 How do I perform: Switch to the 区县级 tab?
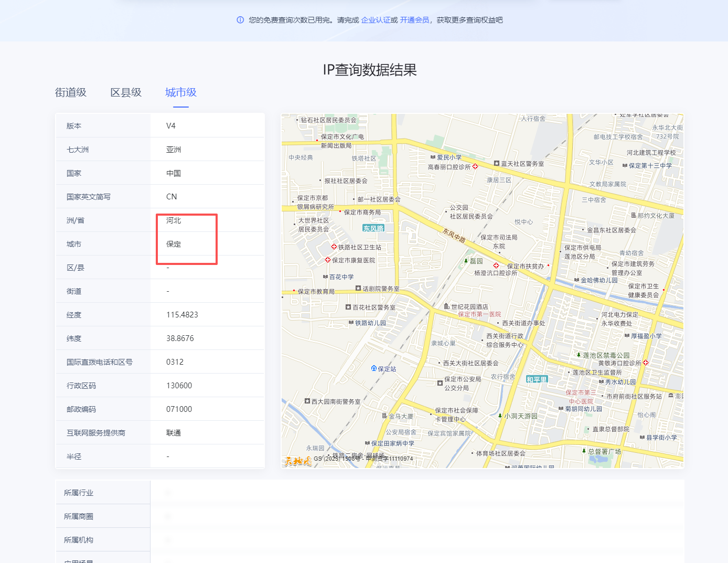(126, 92)
